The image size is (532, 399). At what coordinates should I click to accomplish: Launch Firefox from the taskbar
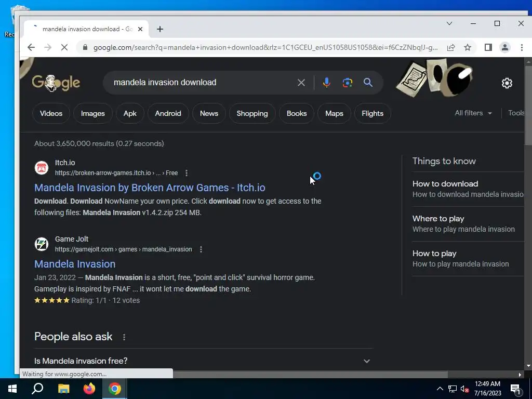point(89,389)
